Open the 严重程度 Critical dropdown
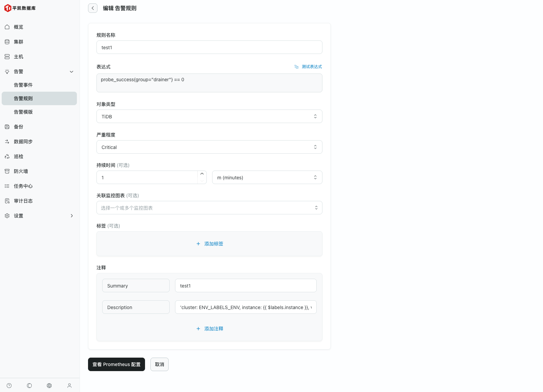The width and height of the screenshot is (543, 392). click(209, 147)
